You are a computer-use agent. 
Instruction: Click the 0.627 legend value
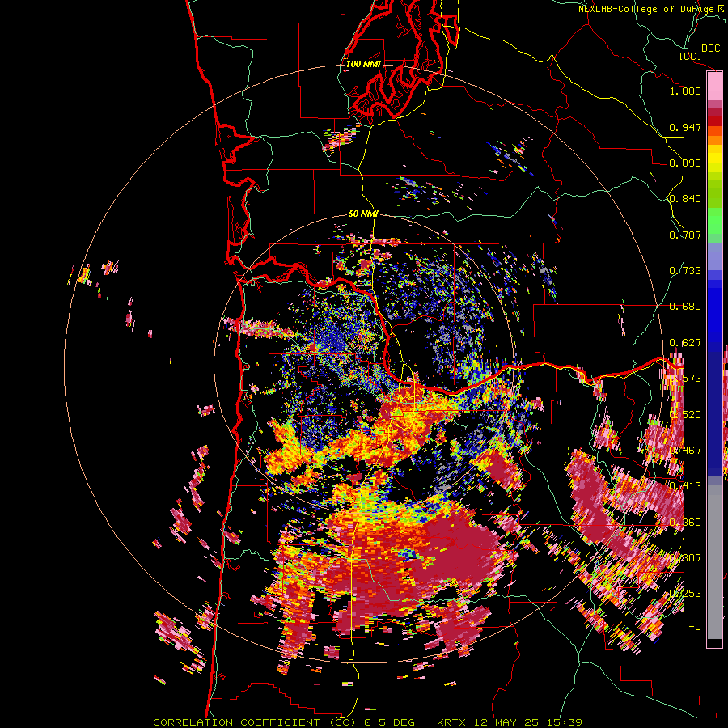pyautogui.click(x=685, y=343)
